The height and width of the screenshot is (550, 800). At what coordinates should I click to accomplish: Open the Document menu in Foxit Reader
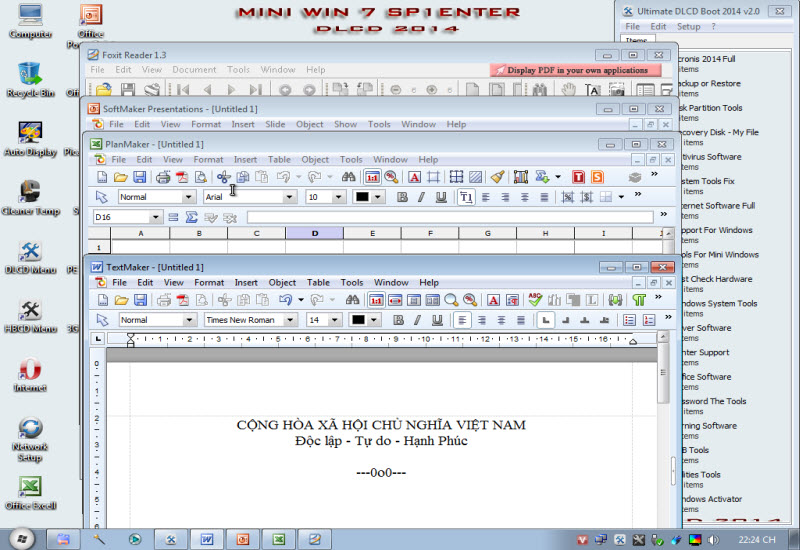tap(194, 70)
